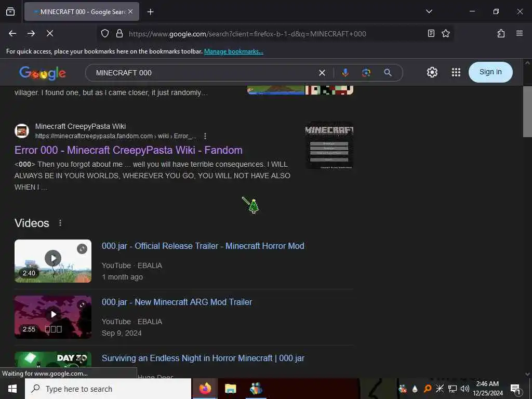Open the Windows Start menu

(x=12, y=389)
